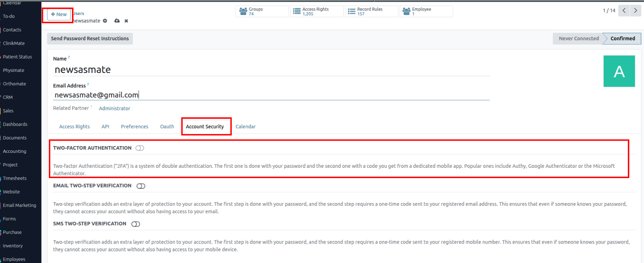This screenshot has width=644, height=263.
Task: Click the cloud upload save icon
Action: tap(117, 21)
